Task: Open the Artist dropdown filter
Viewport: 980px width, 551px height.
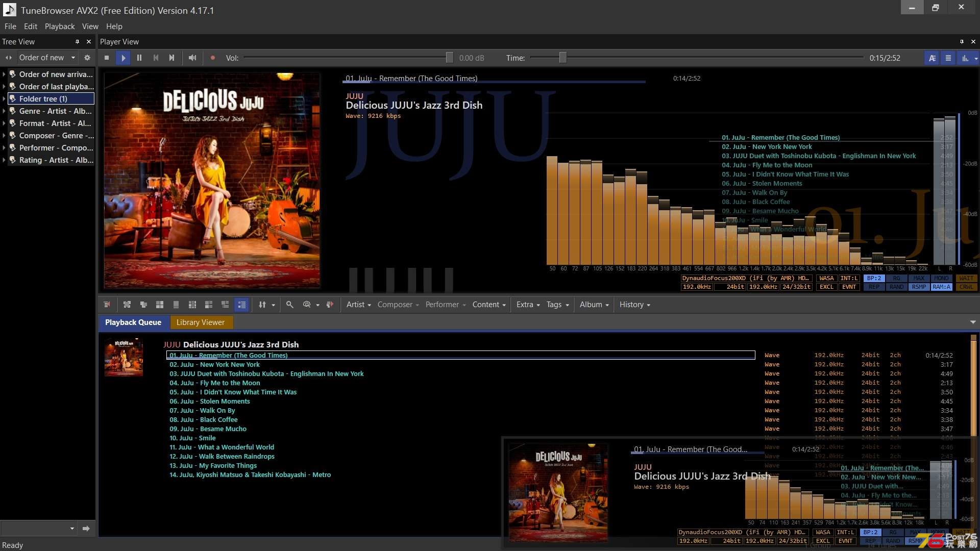Action: (358, 305)
